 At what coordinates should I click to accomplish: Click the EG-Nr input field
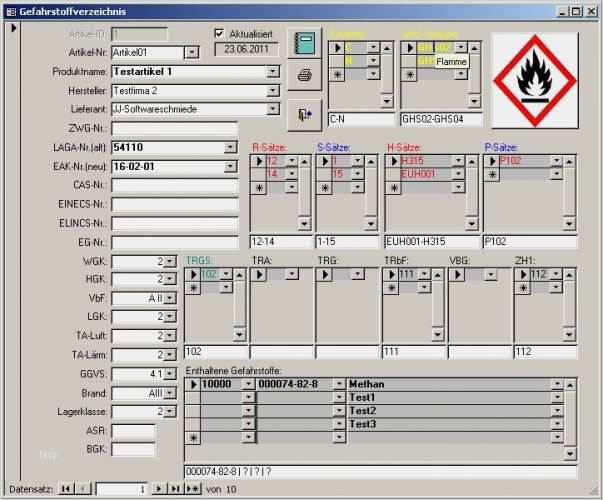[x=175, y=242]
